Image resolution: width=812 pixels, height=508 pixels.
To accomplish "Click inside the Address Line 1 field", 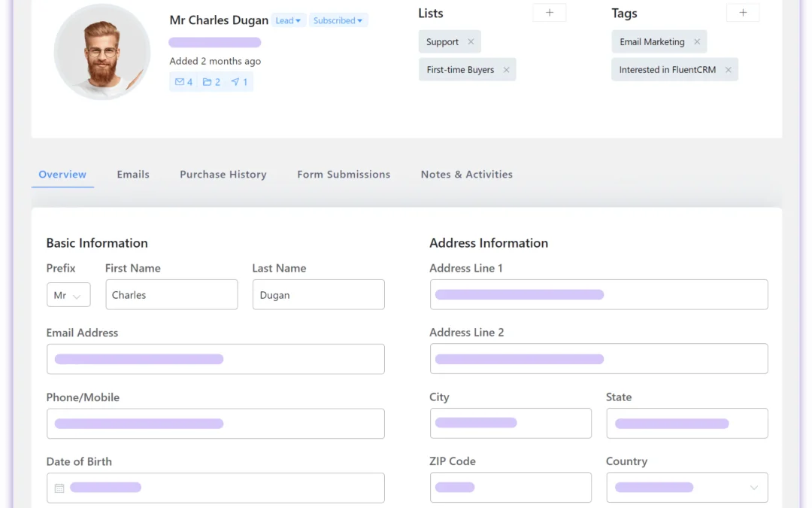I will [x=598, y=294].
